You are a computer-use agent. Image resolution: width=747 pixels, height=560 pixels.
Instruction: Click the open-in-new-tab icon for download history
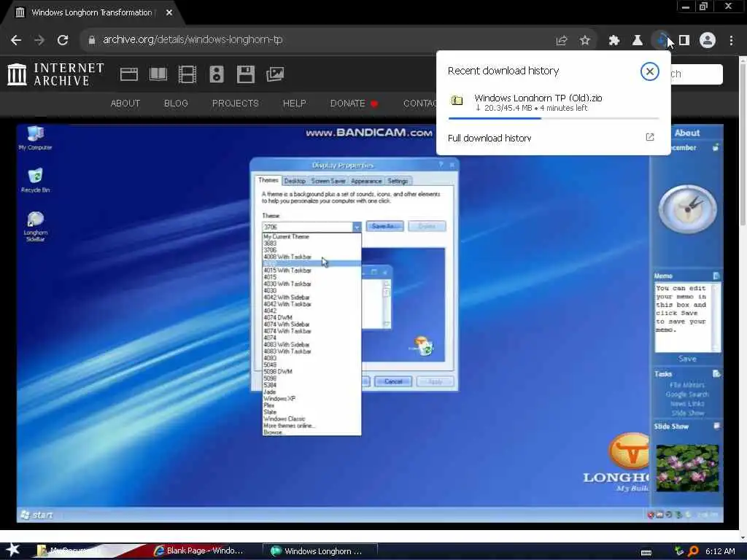(650, 137)
